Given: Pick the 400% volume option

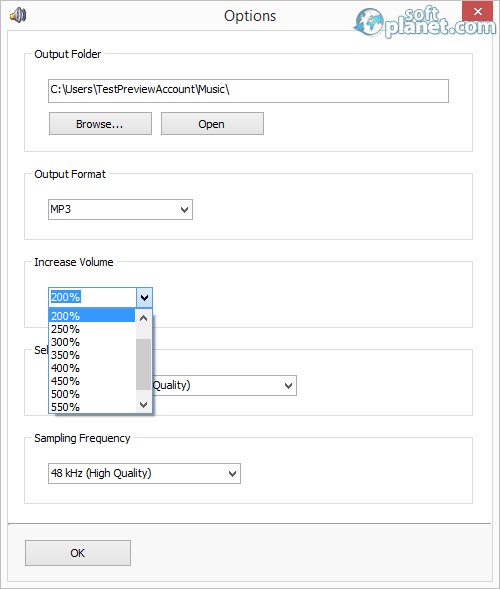Looking at the screenshot, I should click(92, 368).
